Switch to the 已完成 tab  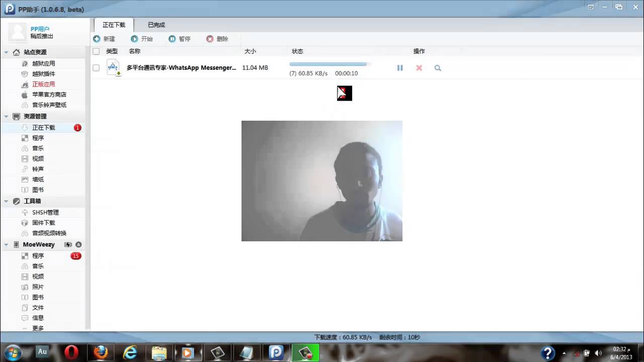pyautogui.click(x=156, y=25)
